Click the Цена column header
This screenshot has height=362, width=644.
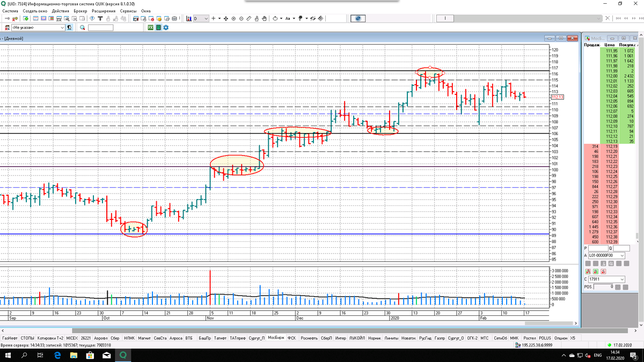click(x=609, y=45)
